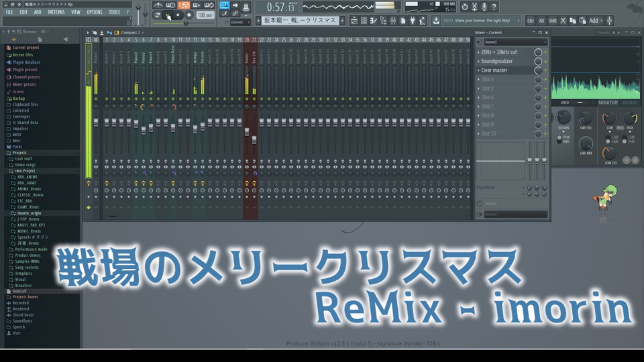The height and width of the screenshot is (362, 644).
Task: Click the scissors Cut shortcut icon
Action: click(x=563, y=21)
